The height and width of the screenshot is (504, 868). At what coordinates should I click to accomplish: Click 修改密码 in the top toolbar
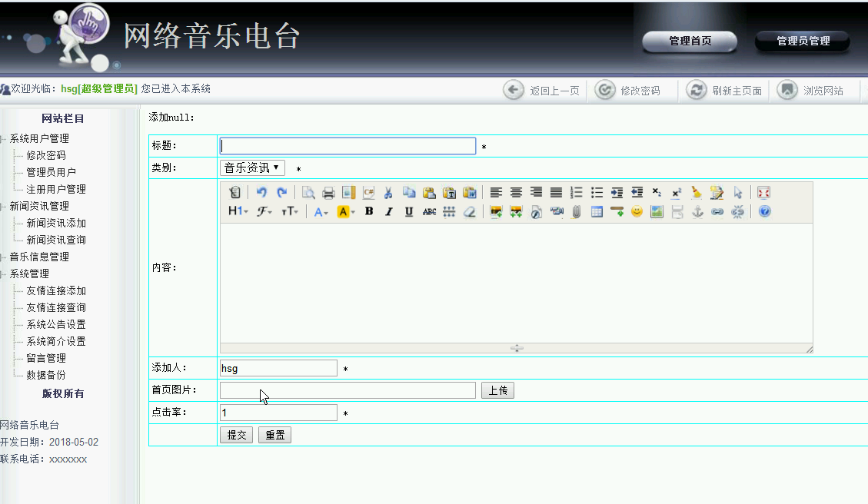tap(628, 90)
